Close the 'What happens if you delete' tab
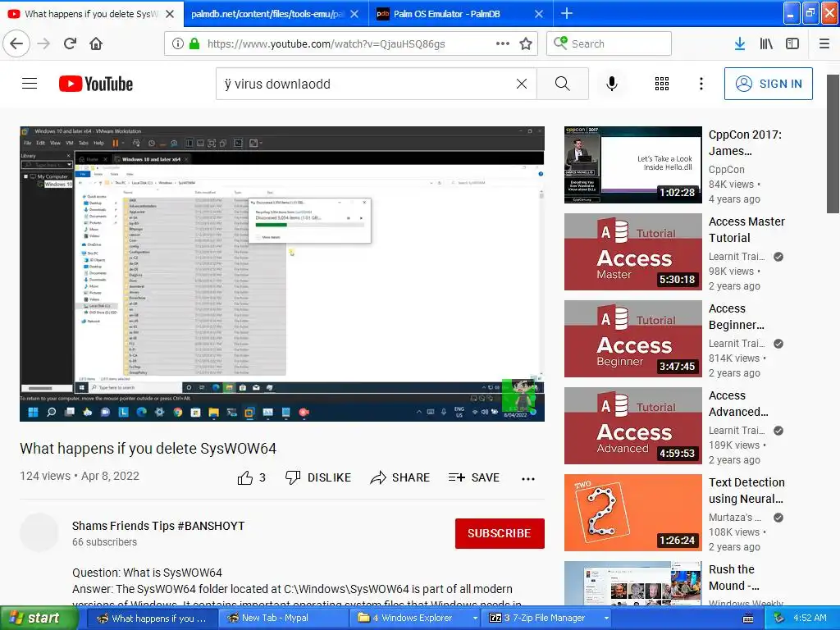The height and width of the screenshot is (630, 840). point(170,14)
